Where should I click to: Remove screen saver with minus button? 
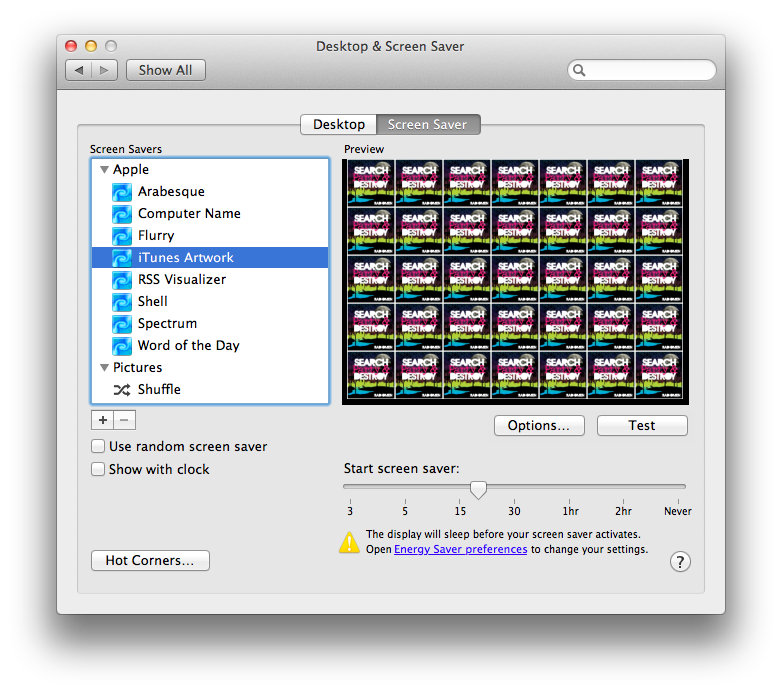[125, 420]
